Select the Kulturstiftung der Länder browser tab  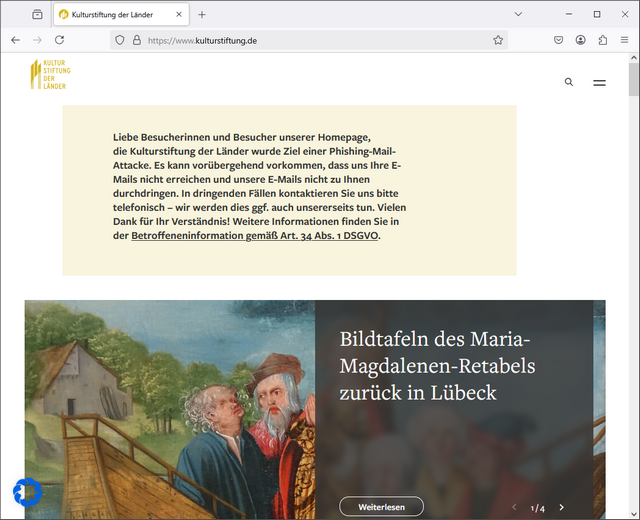click(121, 14)
